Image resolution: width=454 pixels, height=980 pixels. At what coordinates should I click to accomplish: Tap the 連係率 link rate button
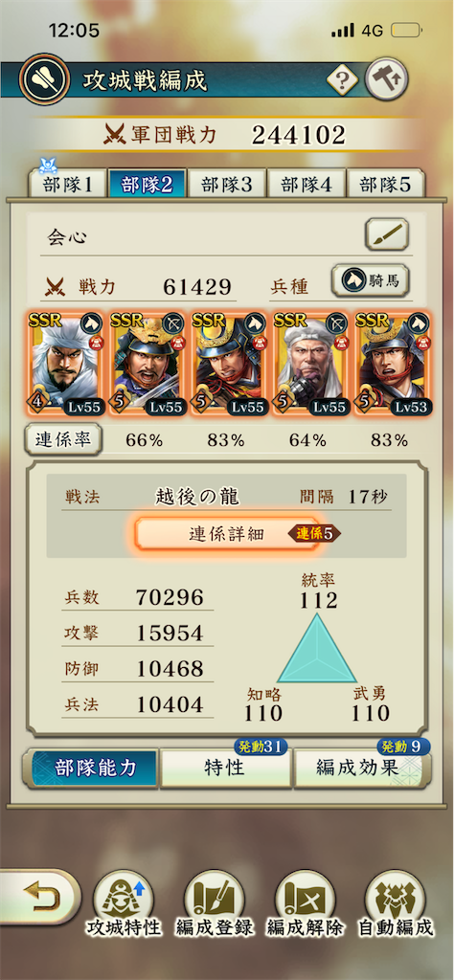point(62,440)
